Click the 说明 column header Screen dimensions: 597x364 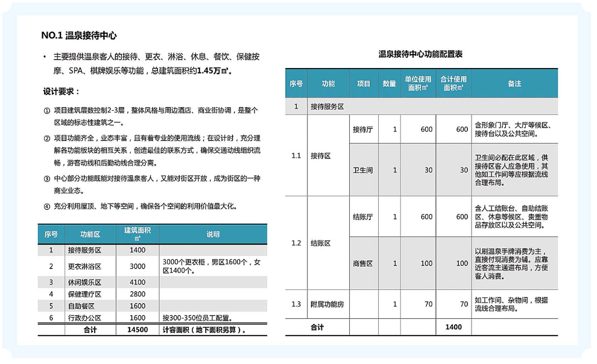[213, 234]
